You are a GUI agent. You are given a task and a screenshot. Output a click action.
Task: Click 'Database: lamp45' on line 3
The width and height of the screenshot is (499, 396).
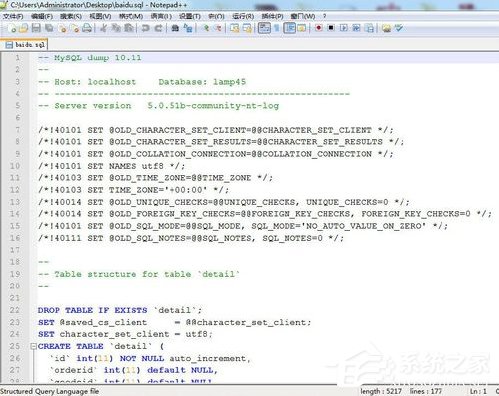coord(202,82)
